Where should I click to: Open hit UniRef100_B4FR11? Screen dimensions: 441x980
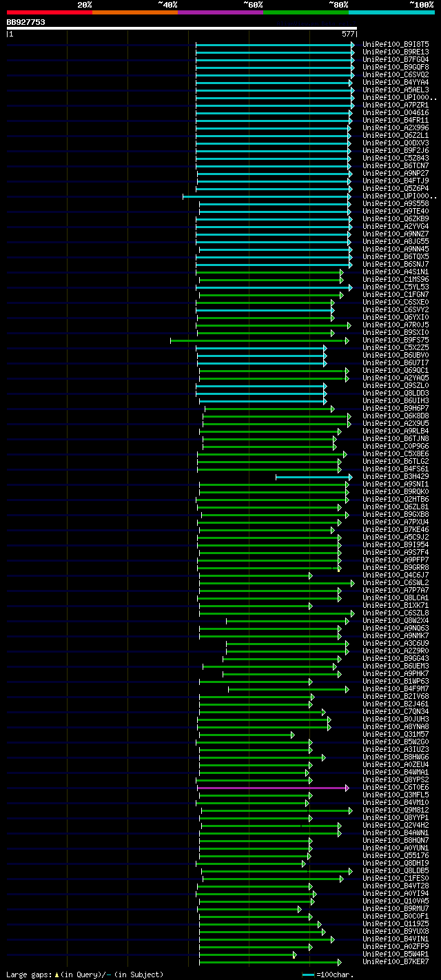coord(396,120)
